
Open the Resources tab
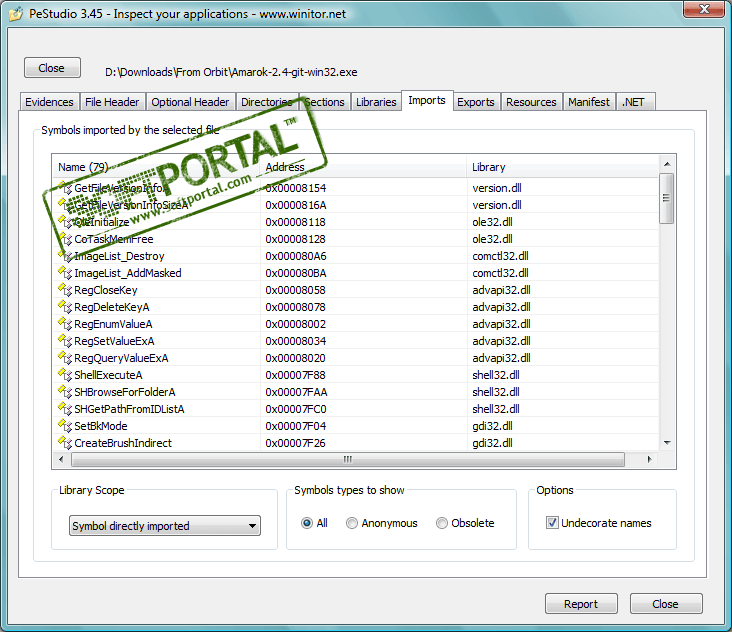coord(531,102)
